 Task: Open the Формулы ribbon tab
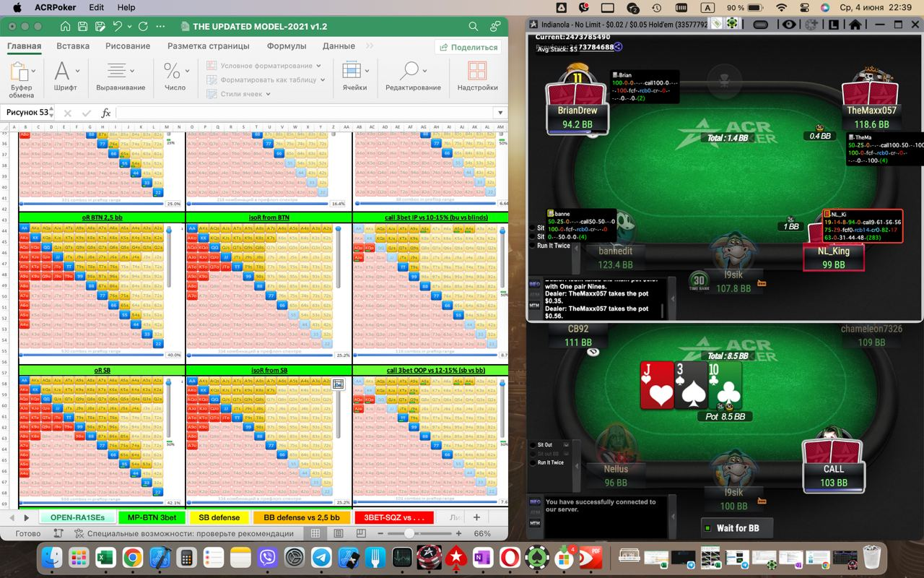(287, 46)
